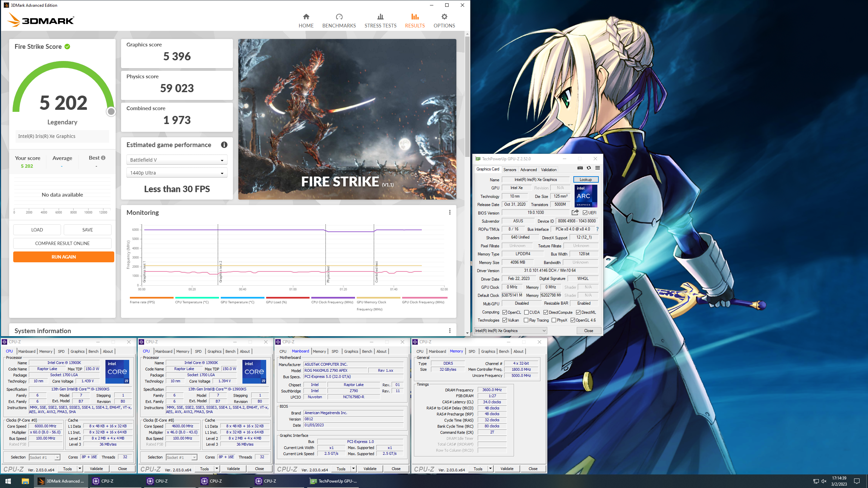Click the GPU-Z bus interface question mark

[x=597, y=229]
